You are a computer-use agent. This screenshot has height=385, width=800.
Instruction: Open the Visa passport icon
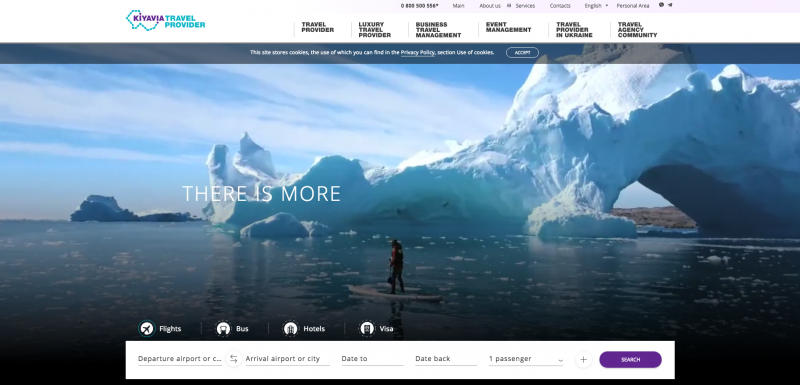point(367,329)
